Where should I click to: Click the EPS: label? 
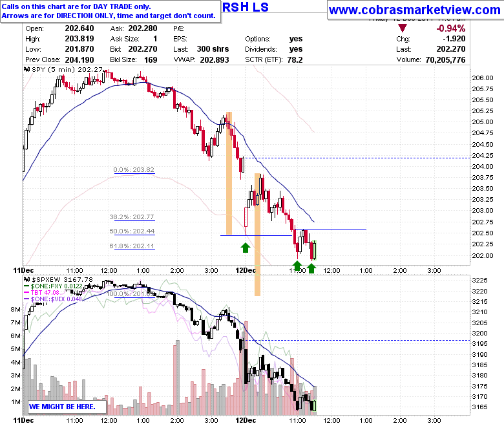[x=180, y=39]
